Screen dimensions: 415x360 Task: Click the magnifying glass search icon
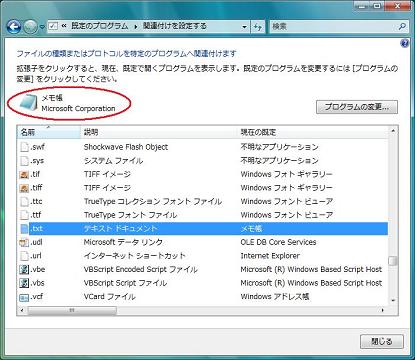point(402,26)
